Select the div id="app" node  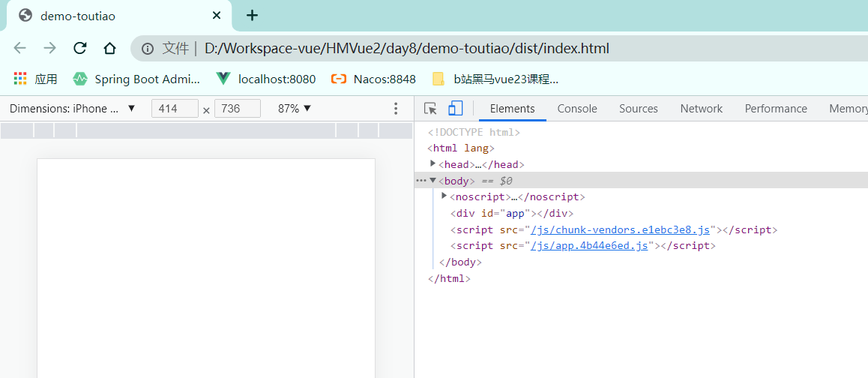(x=512, y=214)
